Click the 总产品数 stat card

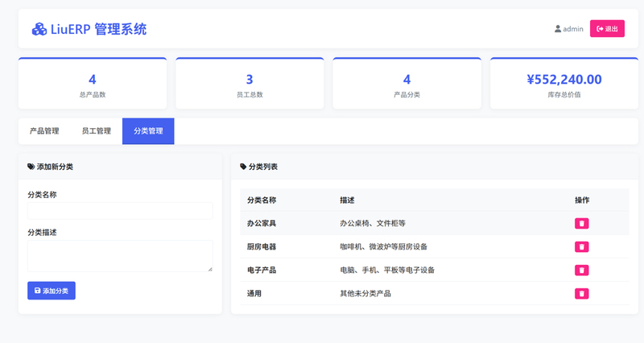tap(93, 84)
